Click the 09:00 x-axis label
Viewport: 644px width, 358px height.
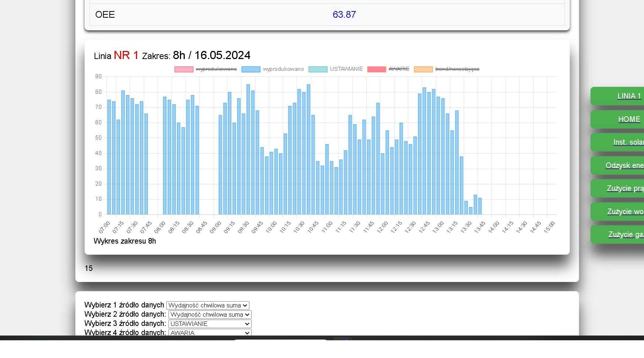point(215,227)
